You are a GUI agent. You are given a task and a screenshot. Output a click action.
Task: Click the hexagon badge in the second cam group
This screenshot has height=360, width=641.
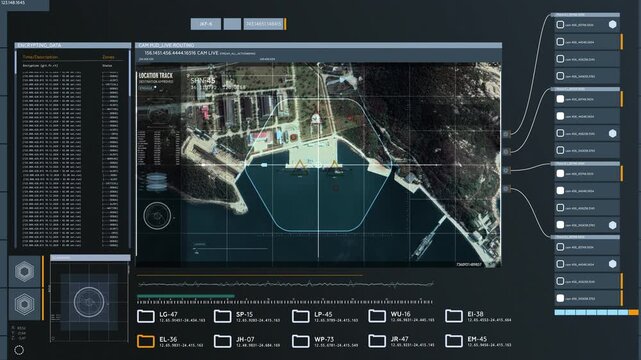(x=612, y=133)
